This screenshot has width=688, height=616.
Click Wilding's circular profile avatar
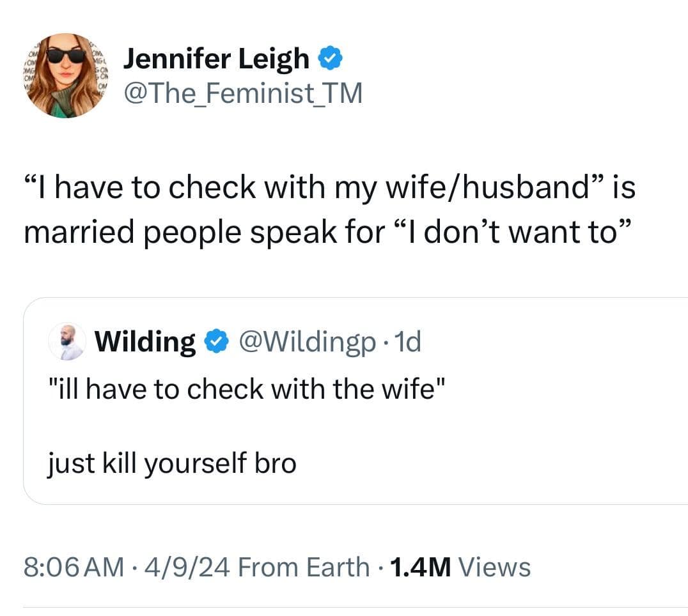[67, 341]
